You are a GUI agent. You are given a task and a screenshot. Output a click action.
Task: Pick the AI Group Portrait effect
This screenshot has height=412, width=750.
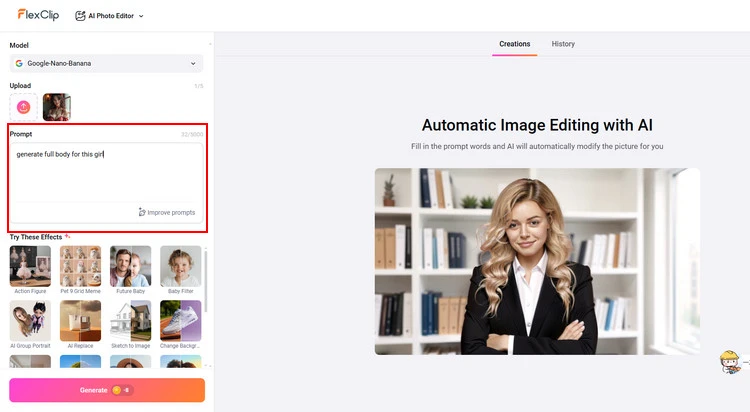(x=30, y=321)
